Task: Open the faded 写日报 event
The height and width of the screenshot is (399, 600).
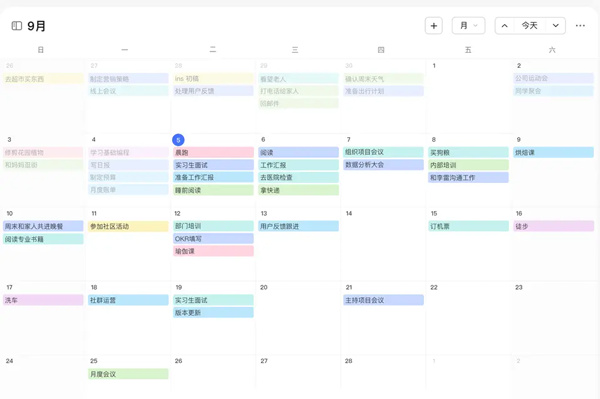Action: pyautogui.click(x=128, y=165)
